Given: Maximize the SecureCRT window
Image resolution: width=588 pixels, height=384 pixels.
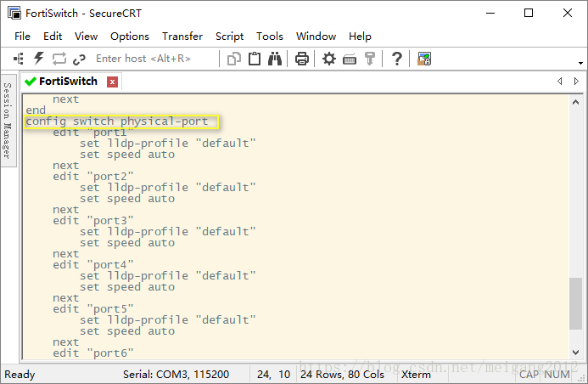Looking at the screenshot, I should pyautogui.click(x=529, y=13).
